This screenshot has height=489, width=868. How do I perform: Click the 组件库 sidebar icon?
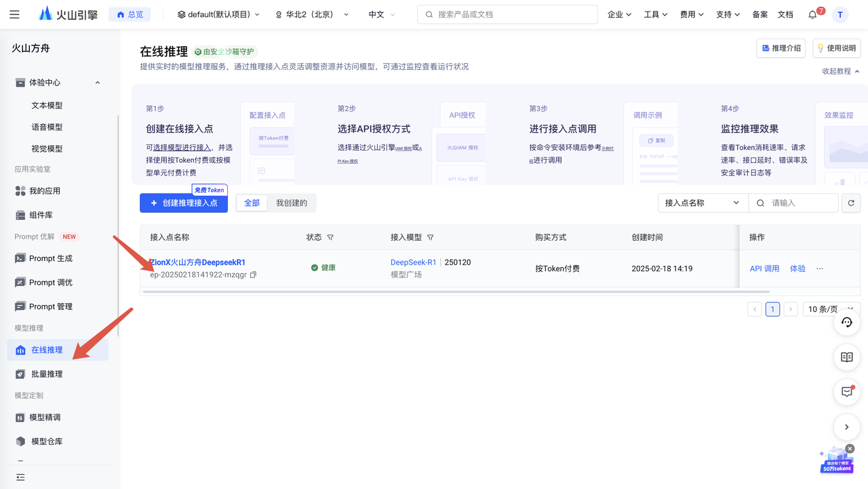[x=20, y=215]
